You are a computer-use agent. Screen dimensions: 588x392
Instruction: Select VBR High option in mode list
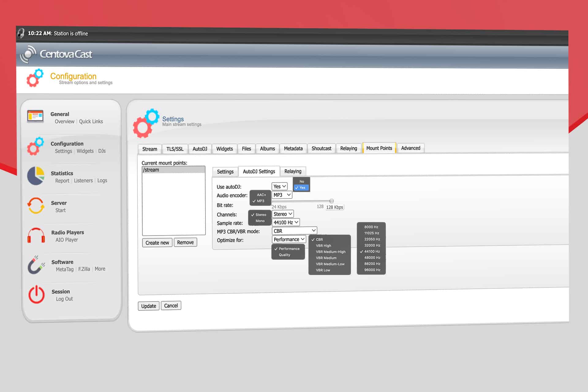pyautogui.click(x=323, y=246)
